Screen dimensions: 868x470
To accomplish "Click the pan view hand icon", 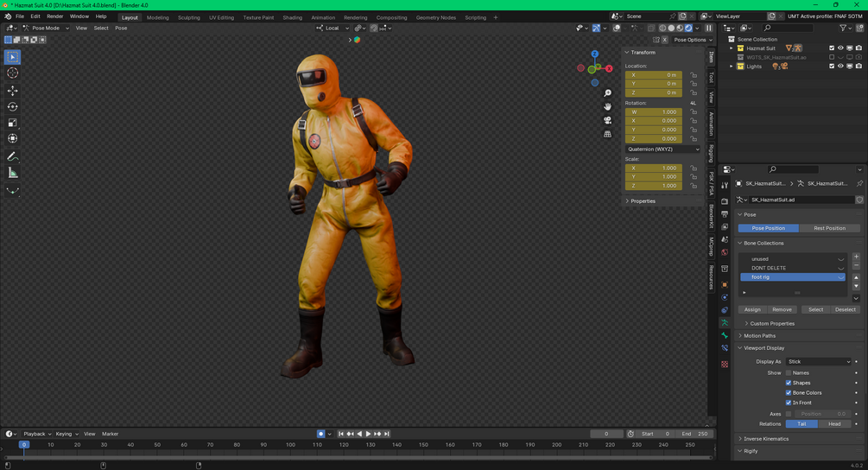I will 608,106.
